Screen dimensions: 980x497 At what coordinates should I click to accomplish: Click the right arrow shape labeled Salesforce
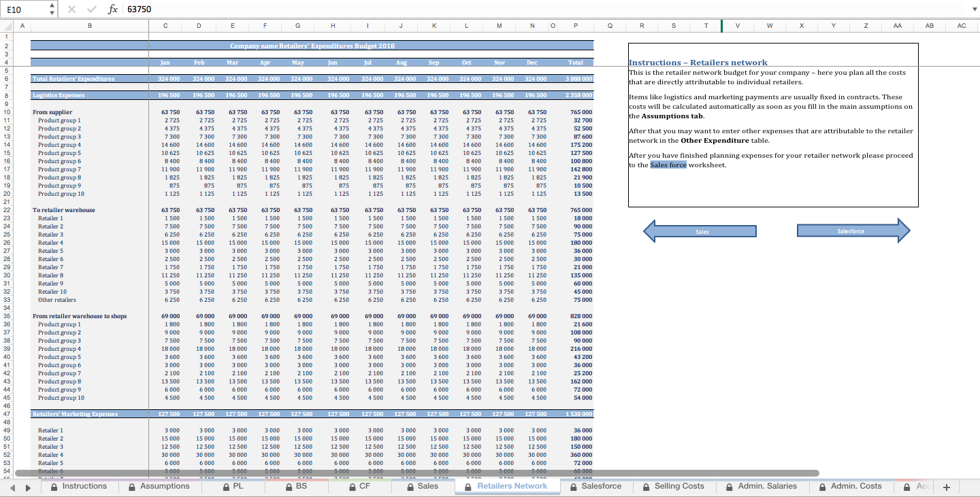853,231
